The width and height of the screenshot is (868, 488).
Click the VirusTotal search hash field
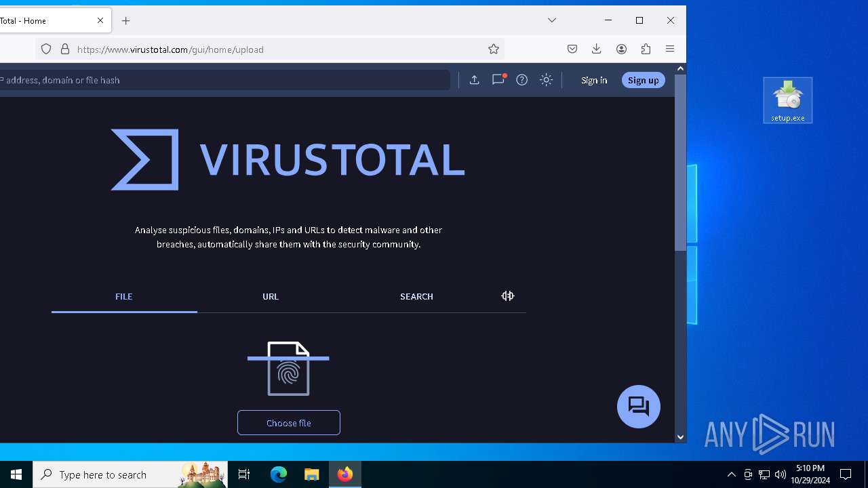coord(224,80)
